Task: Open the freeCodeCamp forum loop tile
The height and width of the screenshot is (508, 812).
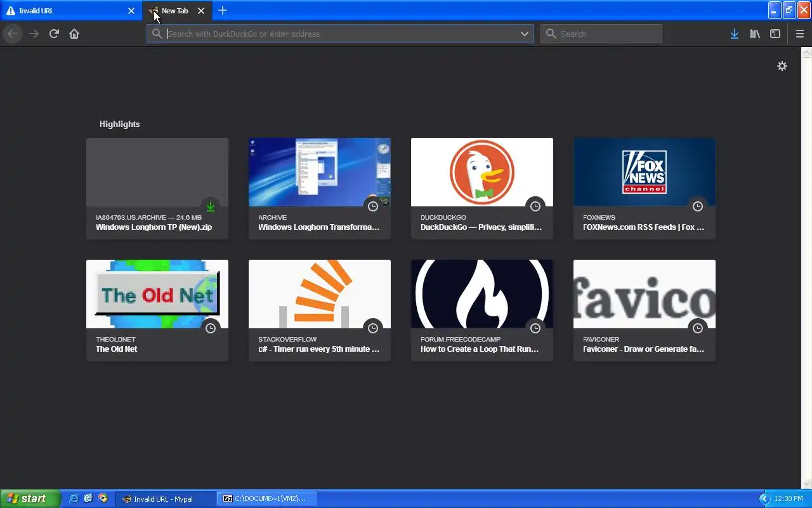Action: click(x=482, y=311)
